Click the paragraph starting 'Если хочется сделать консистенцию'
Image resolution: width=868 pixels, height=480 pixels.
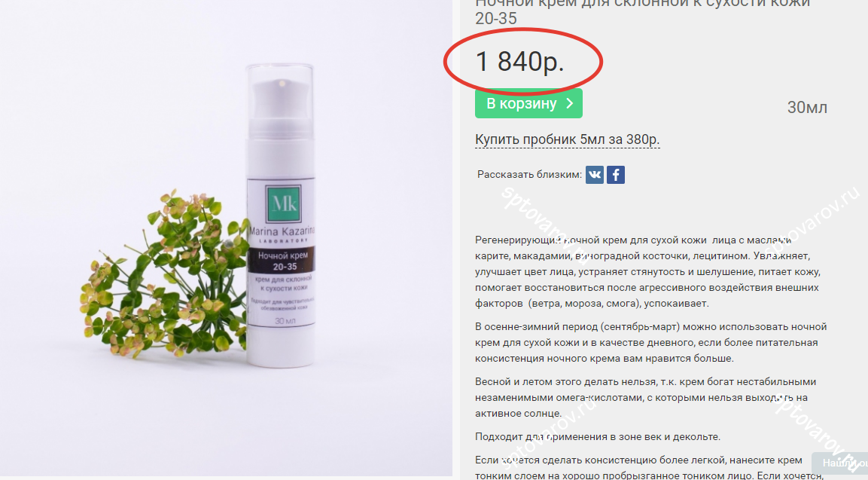click(649, 467)
